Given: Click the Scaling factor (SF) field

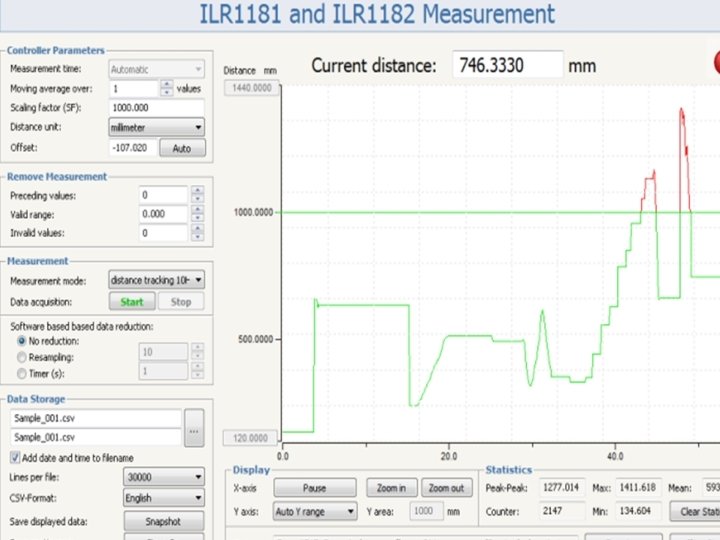Looking at the screenshot, I should pyautogui.click(x=156, y=107).
